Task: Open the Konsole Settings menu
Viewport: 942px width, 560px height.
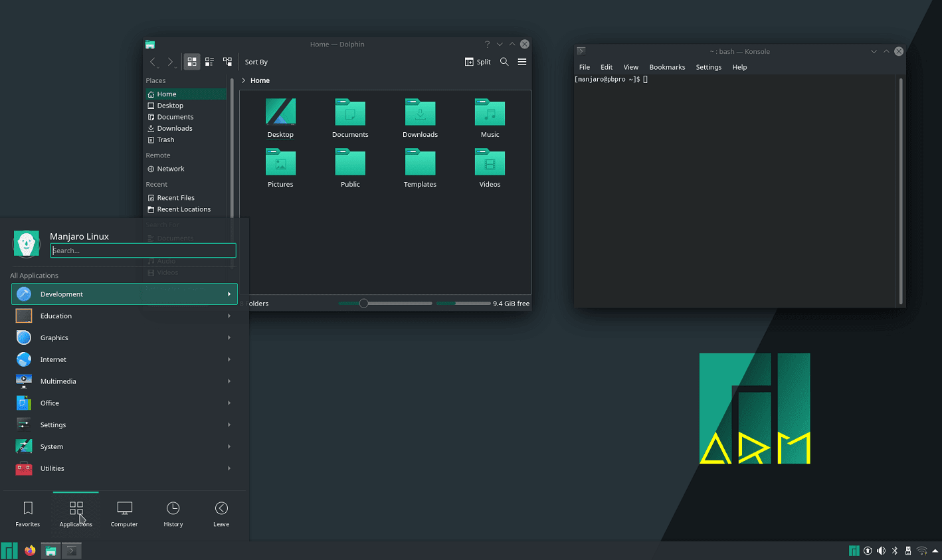Action: pyautogui.click(x=708, y=67)
